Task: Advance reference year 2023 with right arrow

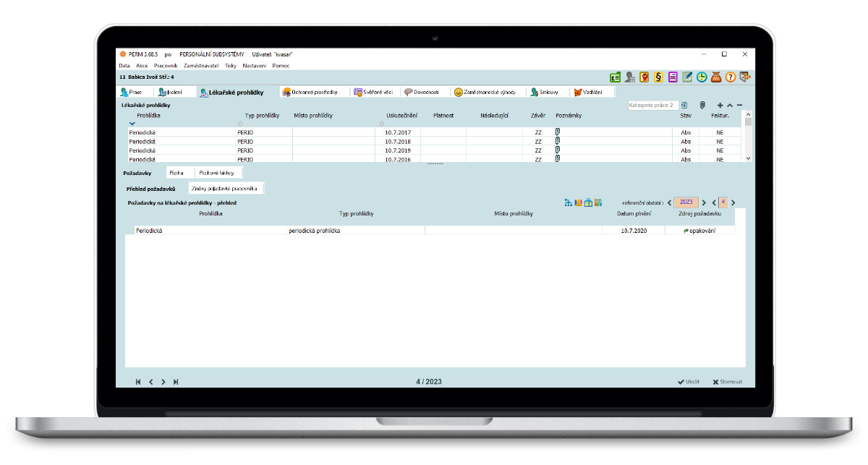Action: [x=704, y=202]
